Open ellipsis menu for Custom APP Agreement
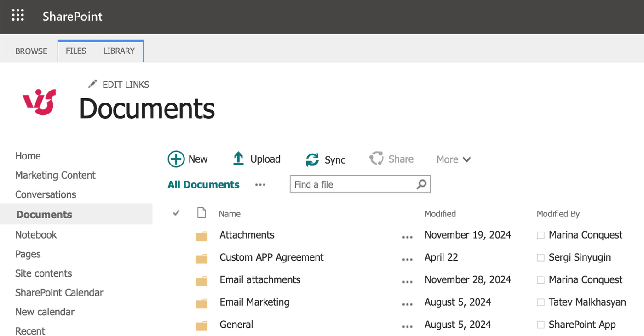644x336 pixels. click(407, 260)
